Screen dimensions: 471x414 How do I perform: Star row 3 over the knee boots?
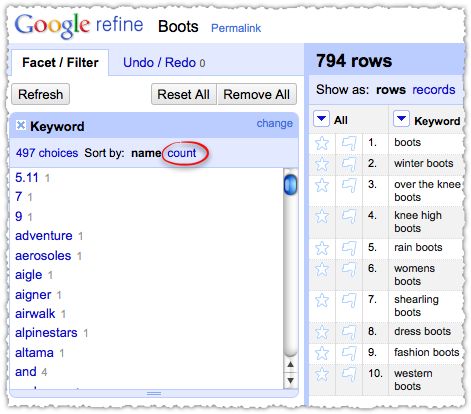(322, 185)
